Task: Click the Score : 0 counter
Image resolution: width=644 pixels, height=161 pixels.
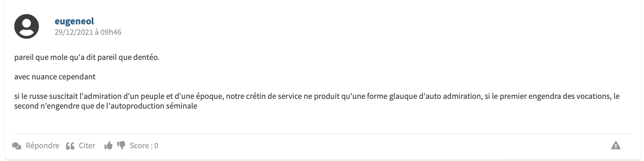Action: (x=144, y=146)
